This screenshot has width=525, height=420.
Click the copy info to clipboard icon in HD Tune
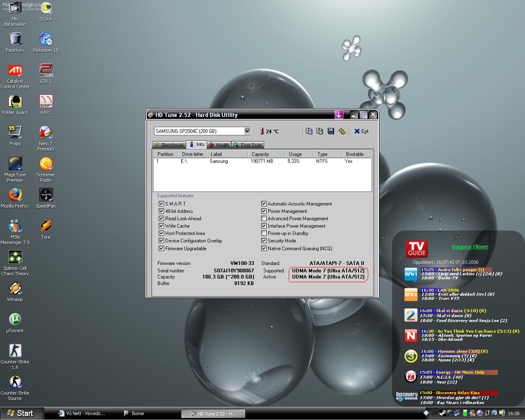coord(309,131)
